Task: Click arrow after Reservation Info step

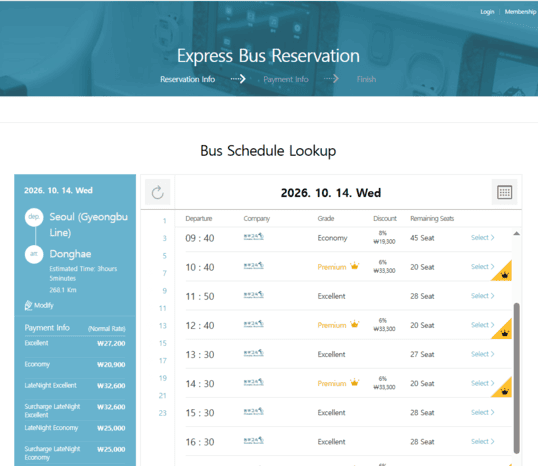Action: coord(238,79)
